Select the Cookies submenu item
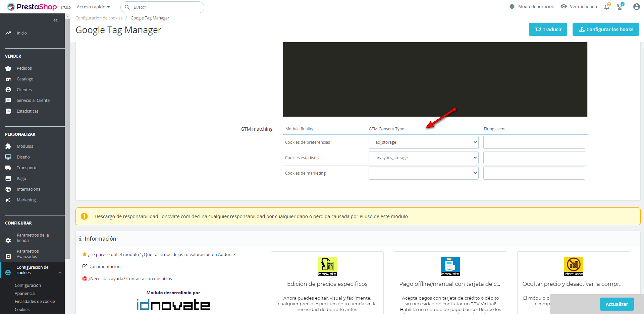Viewport: 644px width, 314px height. (x=22, y=310)
